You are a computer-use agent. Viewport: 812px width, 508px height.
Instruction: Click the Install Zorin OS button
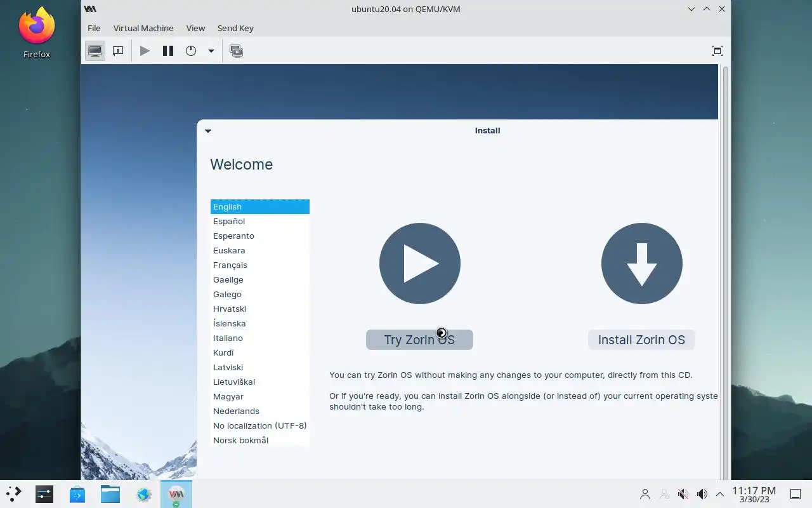coord(641,340)
